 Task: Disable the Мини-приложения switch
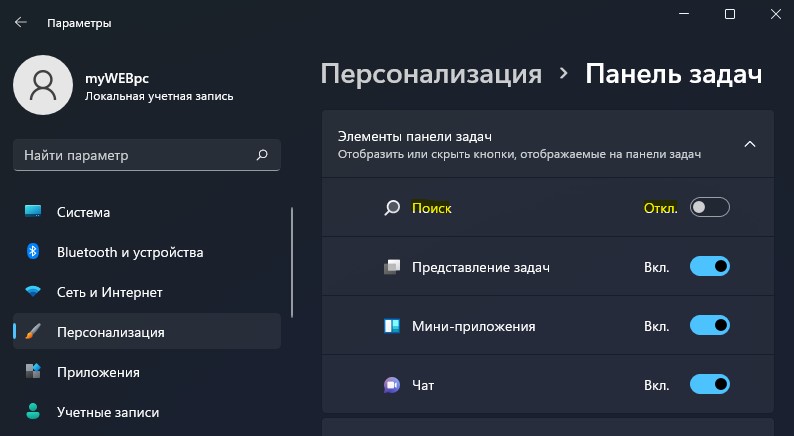point(709,326)
